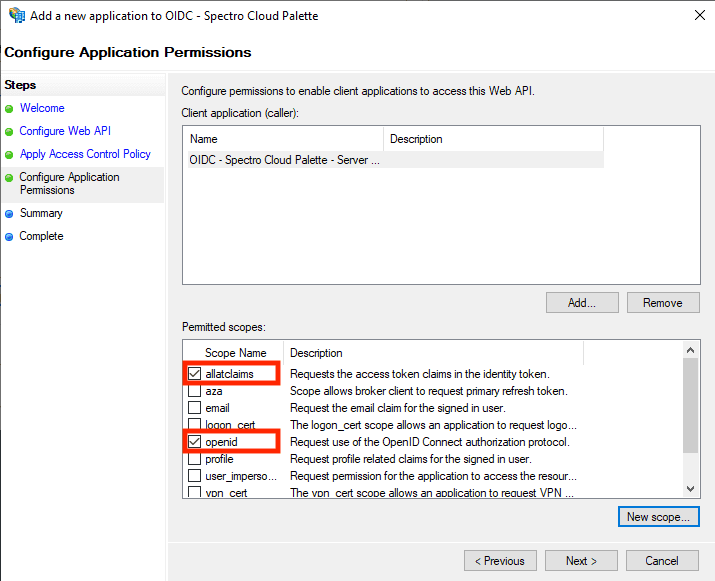This screenshot has width=715, height=581.
Task: Proceed with the Next button
Action: (581, 560)
